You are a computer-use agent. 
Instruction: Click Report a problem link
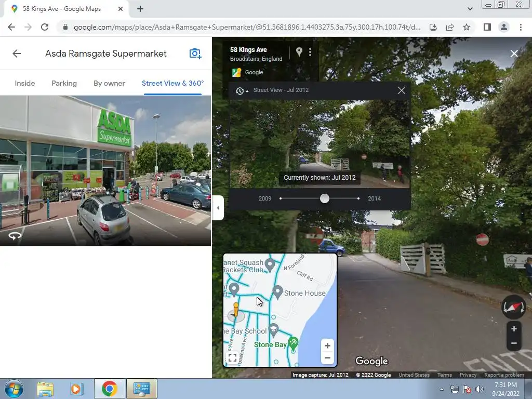pos(504,375)
